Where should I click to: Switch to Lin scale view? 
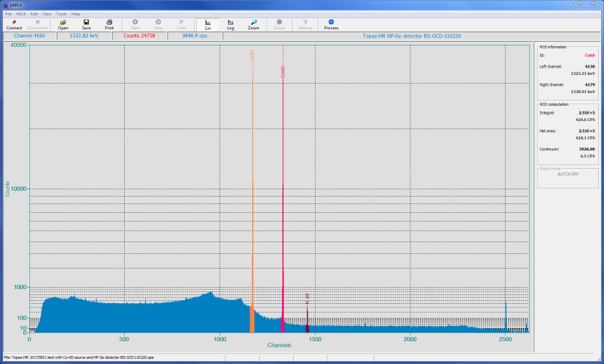coord(208,25)
